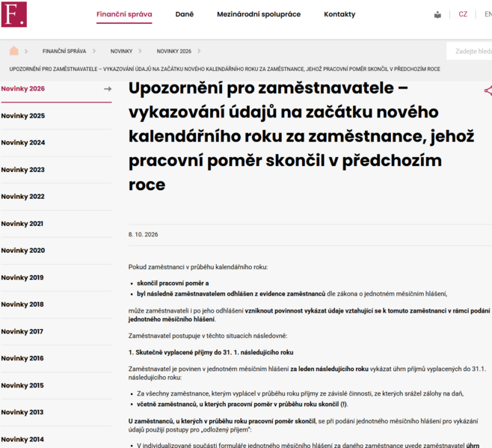This screenshot has width=492, height=448.
Task: Open the home breadcrumb icon
Action: [x=13, y=51]
